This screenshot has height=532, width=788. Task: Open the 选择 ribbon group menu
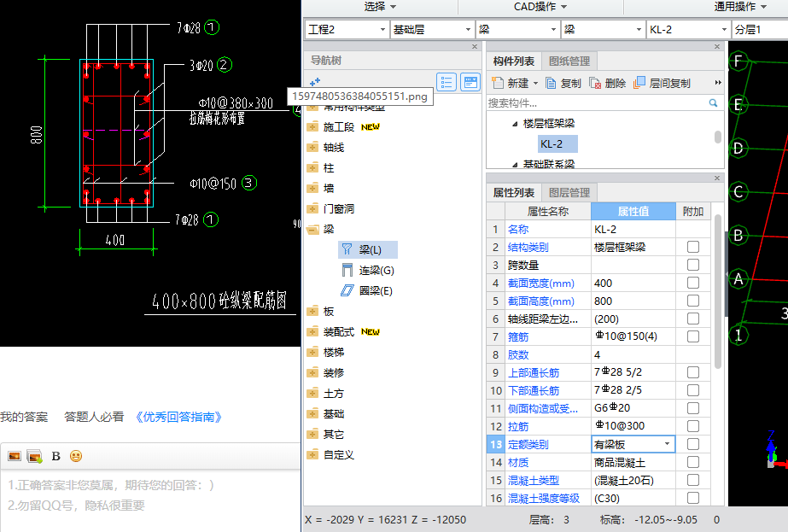(380, 7)
